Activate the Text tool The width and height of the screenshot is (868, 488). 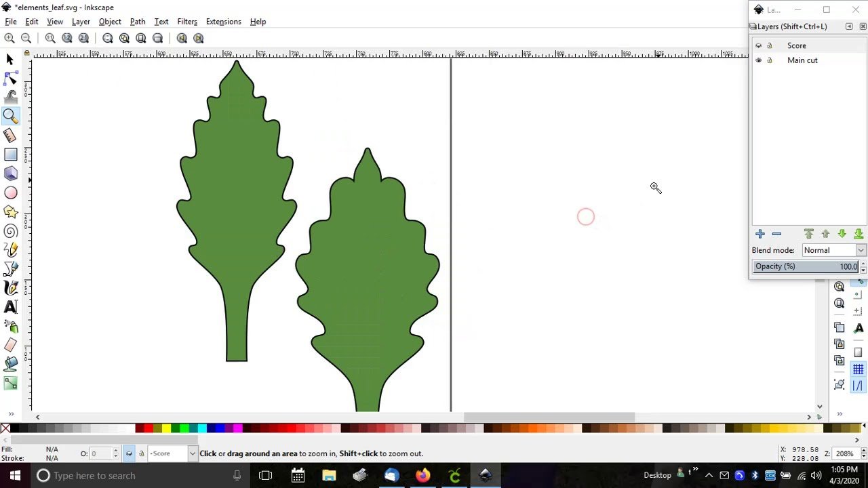10,307
